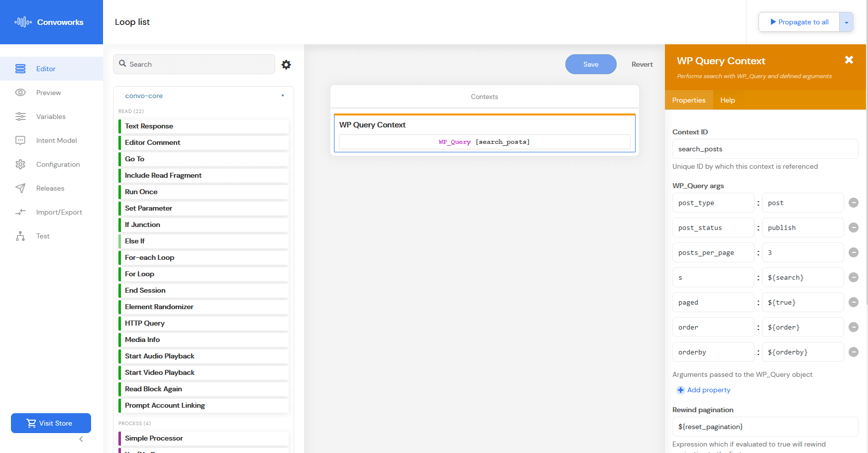This screenshot has width=868, height=453.
Task: Click the Save button
Action: tap(591, 64)
